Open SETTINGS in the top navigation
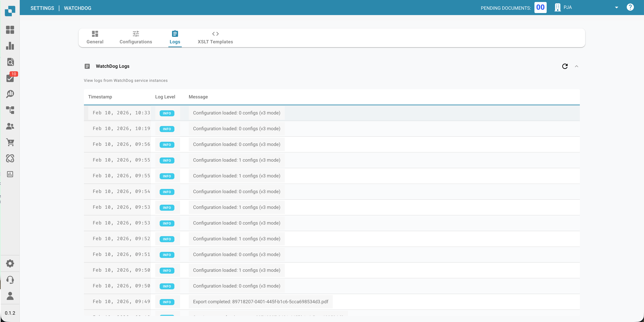Screen dimensions: 644x322 pyautogui.click(x=42, y=8)
